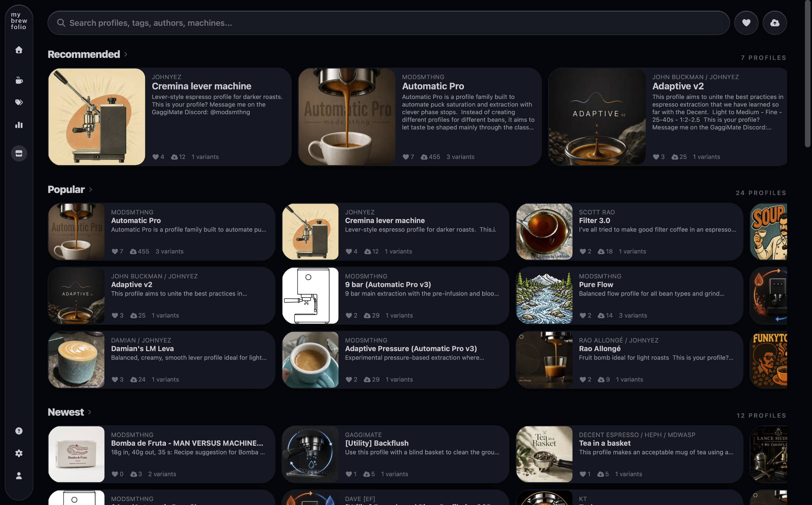Open the Popular section heading
This screenshot has width=812, height=505.
click(66, 189)
